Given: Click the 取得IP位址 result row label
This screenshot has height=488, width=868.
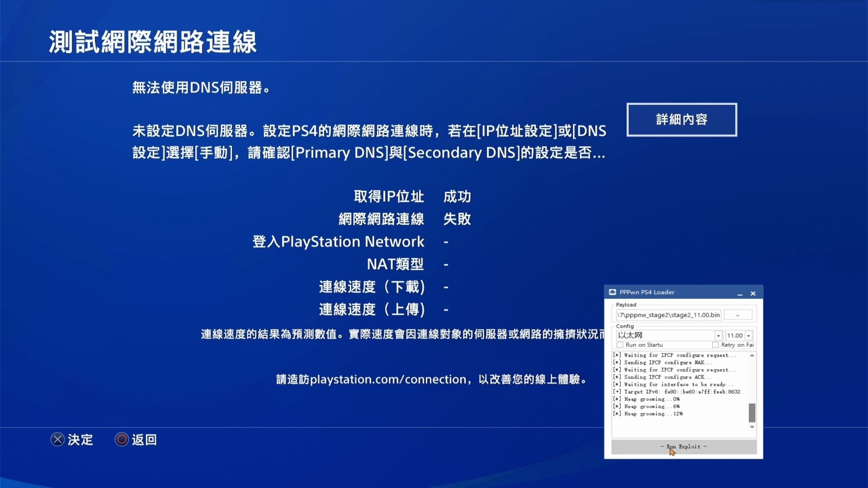Looking at the screenshot, I should click(x=389, y=197).
